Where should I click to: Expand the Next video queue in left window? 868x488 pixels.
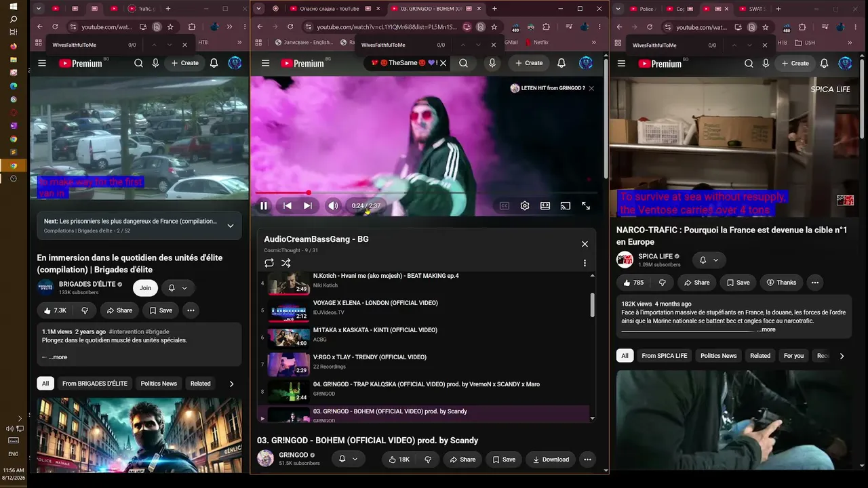point(231,226)
